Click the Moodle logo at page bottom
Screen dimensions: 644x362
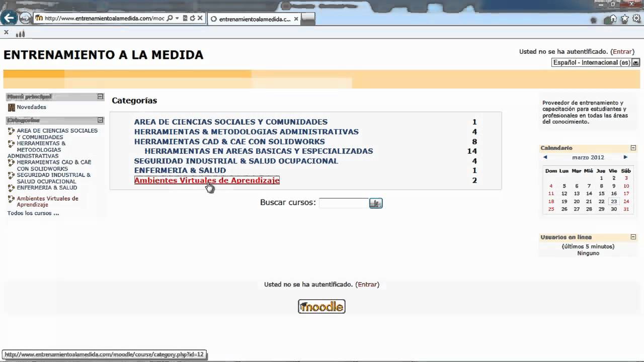pyautogui.click(x=321, y=307)
